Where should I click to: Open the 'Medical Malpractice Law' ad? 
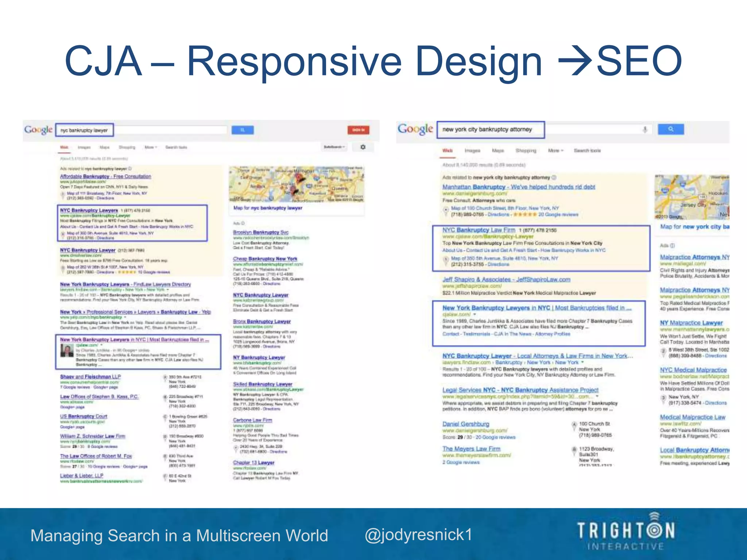[x=693, y=417]
